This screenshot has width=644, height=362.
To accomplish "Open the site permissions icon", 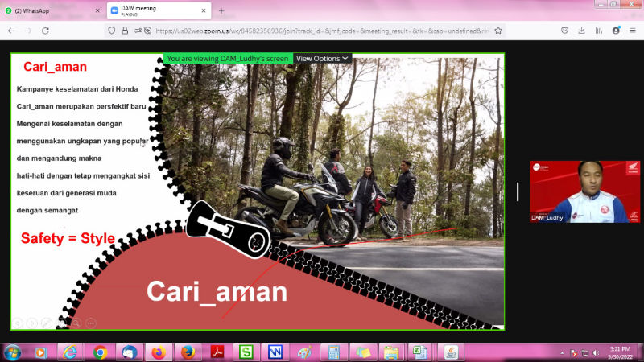I will coord(138,31).
